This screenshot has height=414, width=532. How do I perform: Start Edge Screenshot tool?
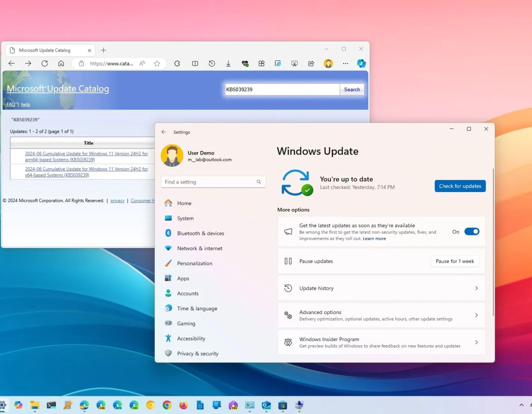[294, 63]
